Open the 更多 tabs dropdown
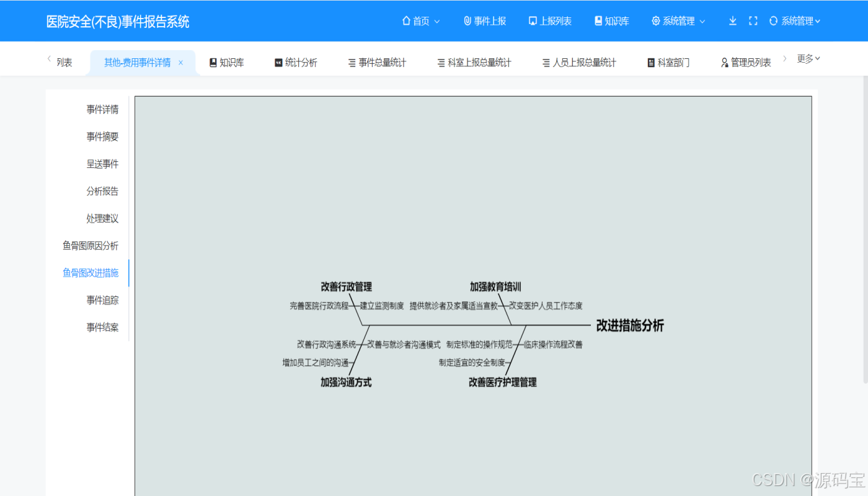The height and width of the screenshot is (496, 868). (x=808, y=59)
